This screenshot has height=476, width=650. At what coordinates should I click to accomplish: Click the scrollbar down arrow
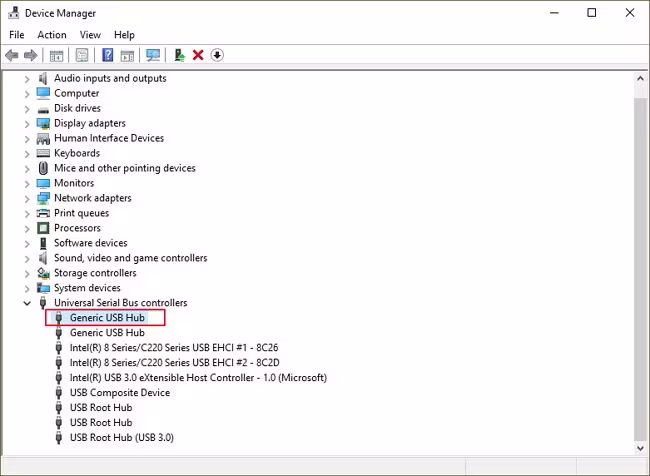click(x=640, y=448)
